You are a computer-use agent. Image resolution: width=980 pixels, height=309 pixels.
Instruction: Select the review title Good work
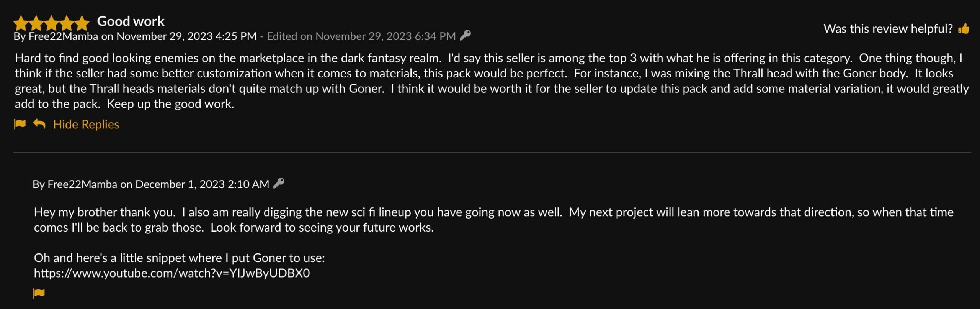pos(131,21)
